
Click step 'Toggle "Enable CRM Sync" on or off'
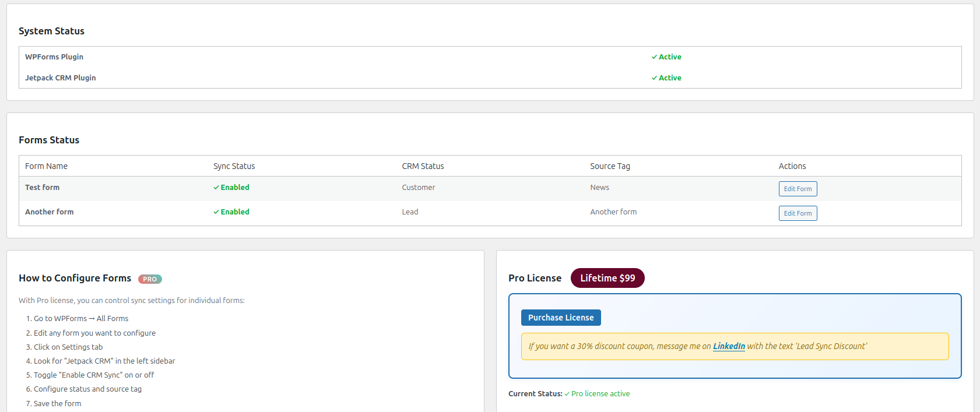94,375
